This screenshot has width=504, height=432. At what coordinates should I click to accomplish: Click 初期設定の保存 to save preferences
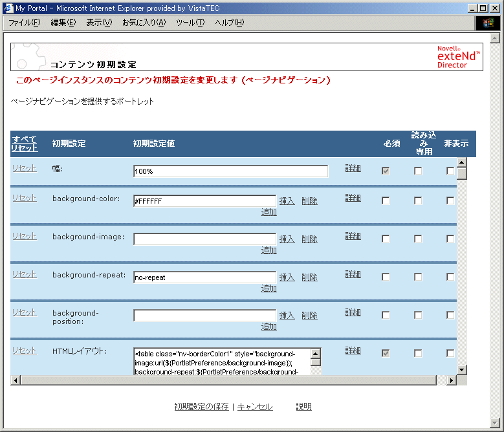202,407
